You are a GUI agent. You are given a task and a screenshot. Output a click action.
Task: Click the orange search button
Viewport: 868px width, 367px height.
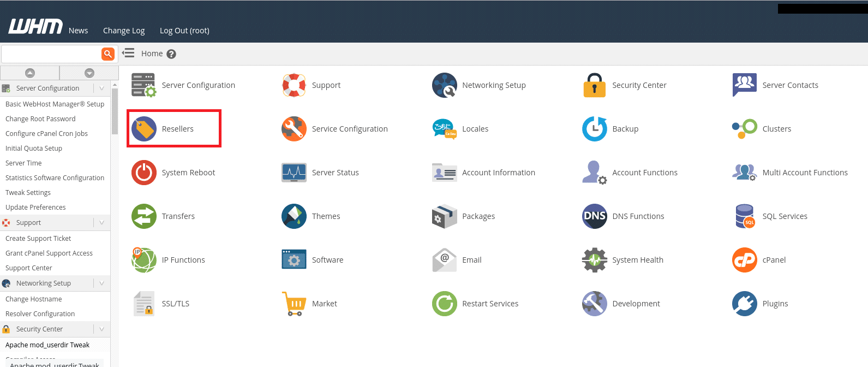point(108,54)
